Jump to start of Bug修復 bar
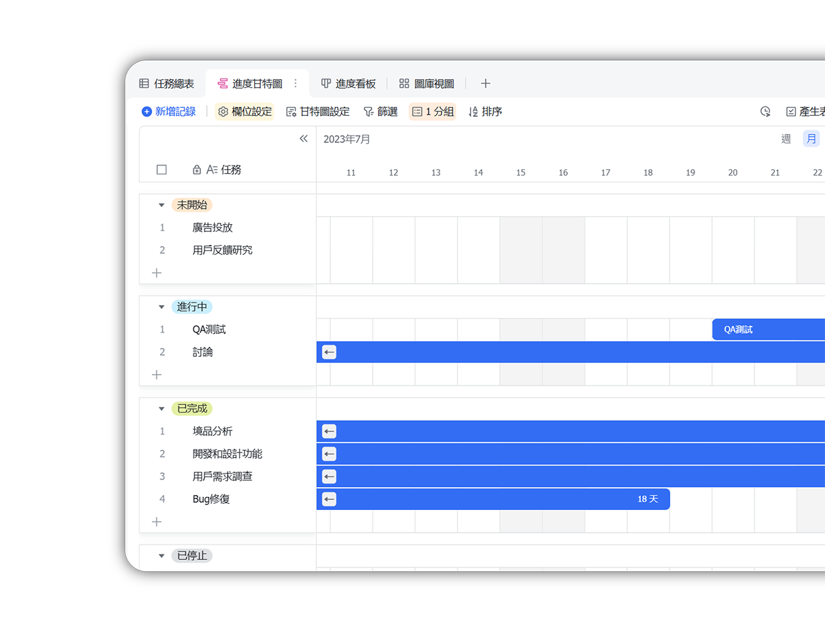 329,499
